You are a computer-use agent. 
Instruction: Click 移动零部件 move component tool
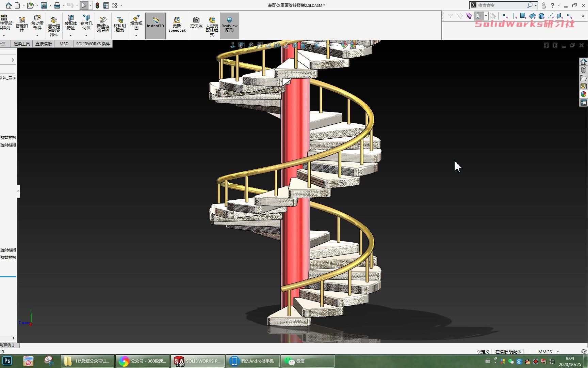coord(37,23)
